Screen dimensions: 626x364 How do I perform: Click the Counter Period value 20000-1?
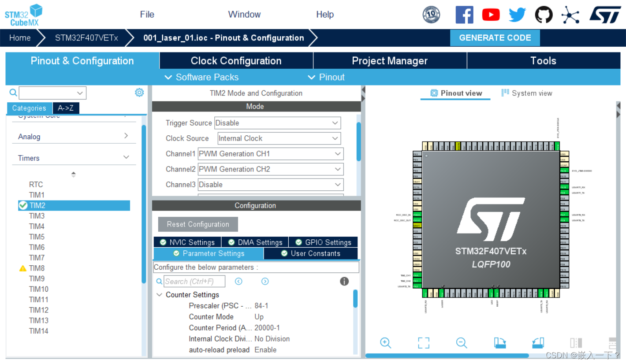pyautogui.click(x=267, y=328)
